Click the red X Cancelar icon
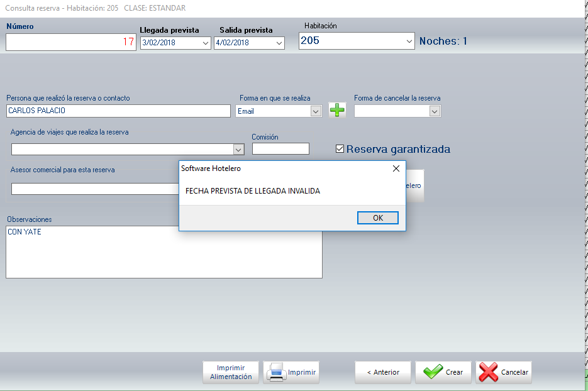588x391 pixels. click(x=489, y=372)
